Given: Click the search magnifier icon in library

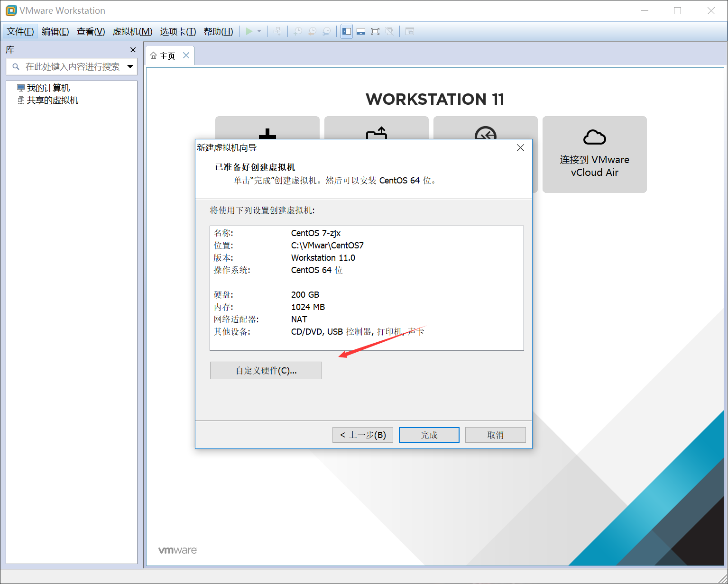Looking at the screenshot, I should (16, 67).
